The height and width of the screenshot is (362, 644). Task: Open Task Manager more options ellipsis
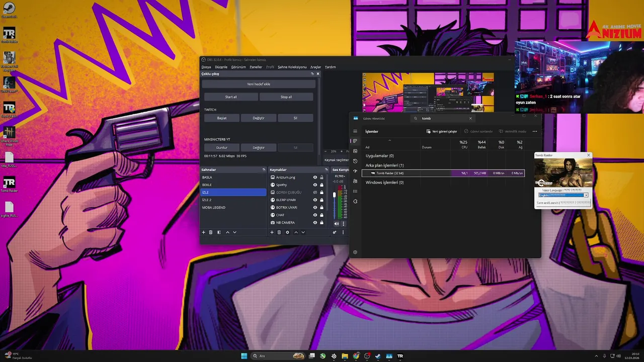(x=535, y=132)
